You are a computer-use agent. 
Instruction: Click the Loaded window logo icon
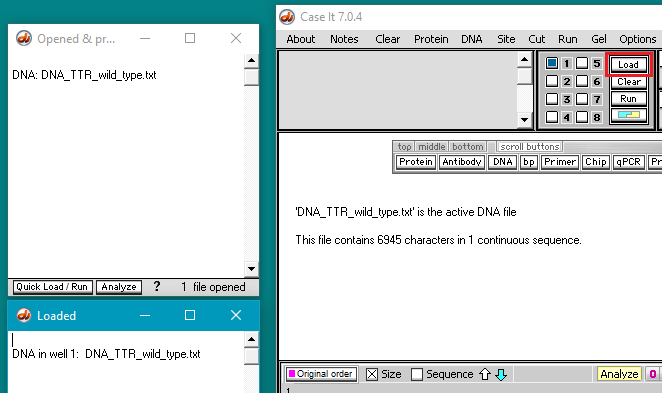(24, 315)
